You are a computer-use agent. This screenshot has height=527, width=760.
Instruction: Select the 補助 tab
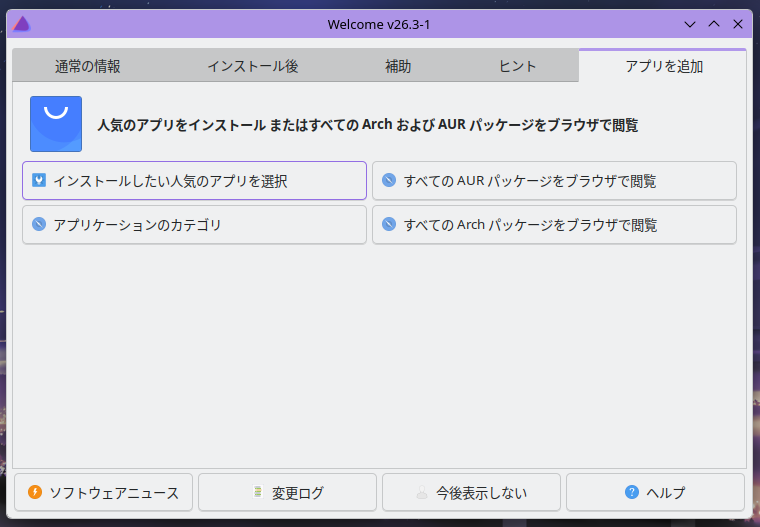click(x=398, y=66)
